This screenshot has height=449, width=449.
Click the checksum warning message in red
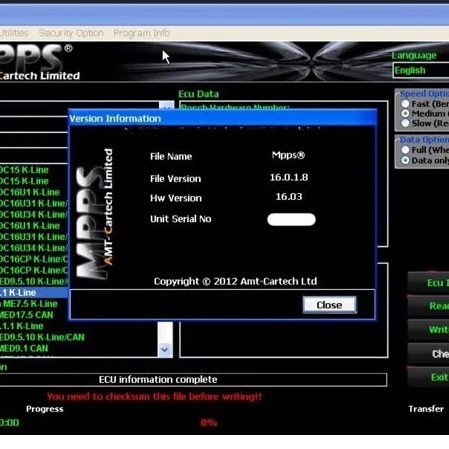(x=154, y=397)
